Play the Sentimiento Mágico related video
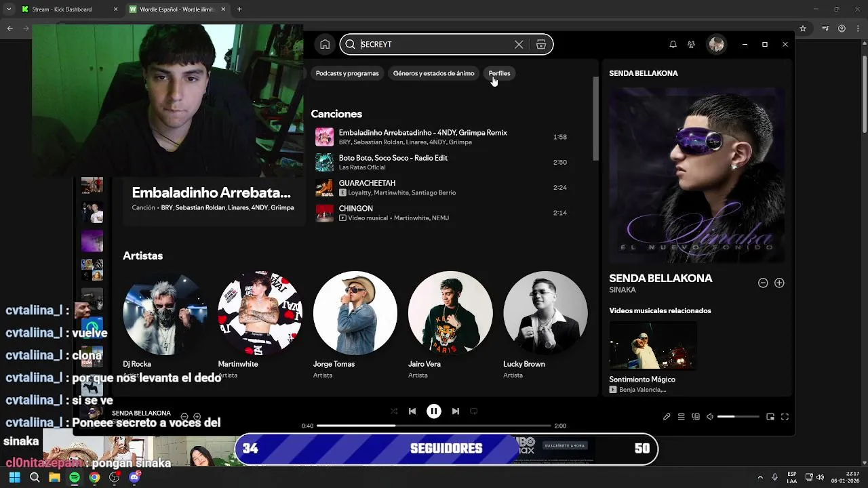Image resolution: width=868 pixels, height=488 pixels. click(x=653, y=346)
